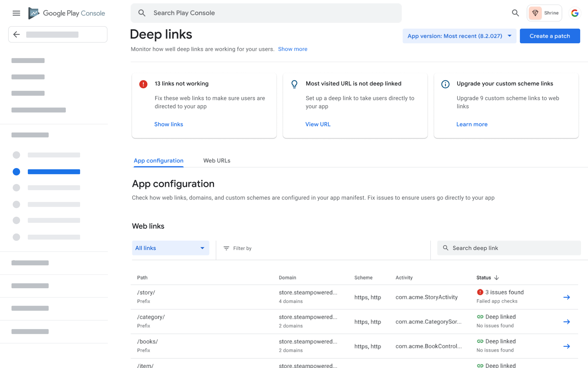Switch to the Web URLs tab
The height and width of the screenshot is (368, 588).
pos(217,160)
